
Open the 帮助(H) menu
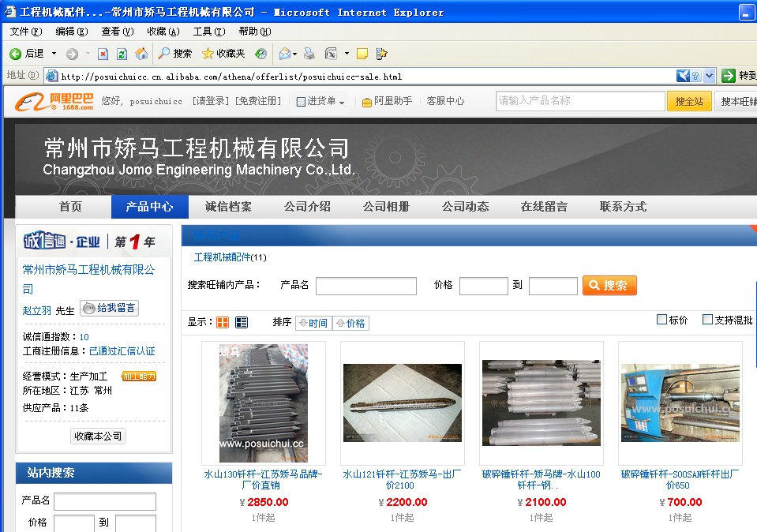pos(255,32)
